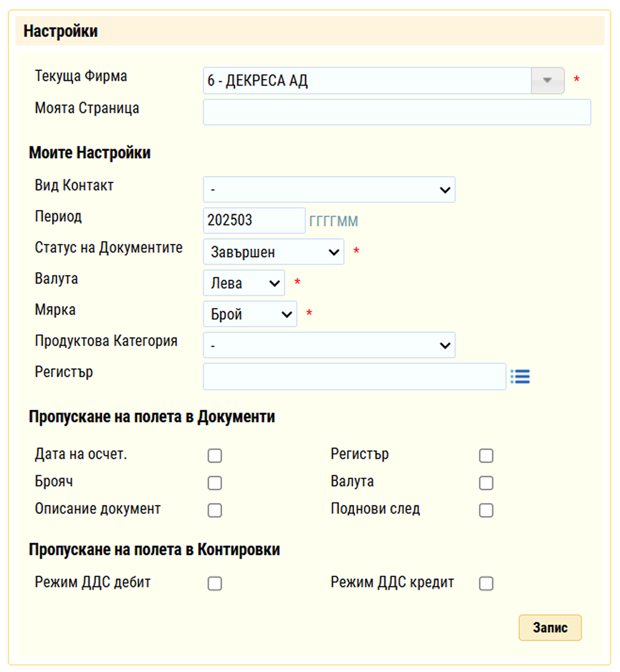This screenshot has width=620, height=672.
Task: Toggle the Описание документ checkbox
Action: pos(215,510)
